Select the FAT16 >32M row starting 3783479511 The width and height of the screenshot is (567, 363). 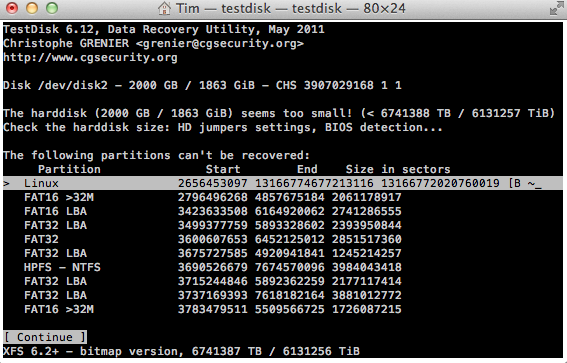tap(213, 309)
